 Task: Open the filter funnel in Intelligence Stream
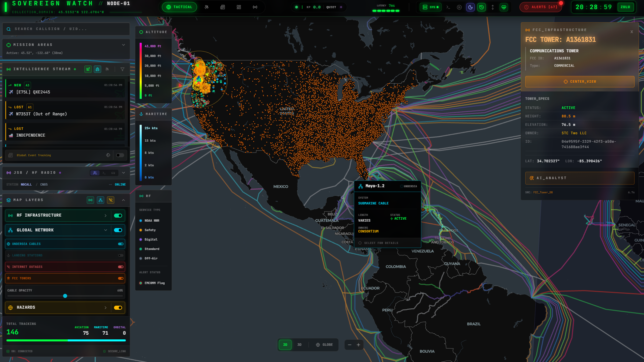pyautogui.click(x=122, y=69)
